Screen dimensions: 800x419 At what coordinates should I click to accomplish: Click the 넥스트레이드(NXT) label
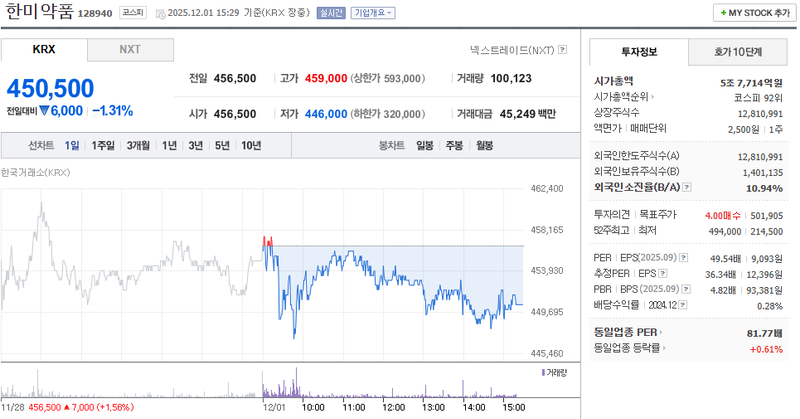pos(512,50)
